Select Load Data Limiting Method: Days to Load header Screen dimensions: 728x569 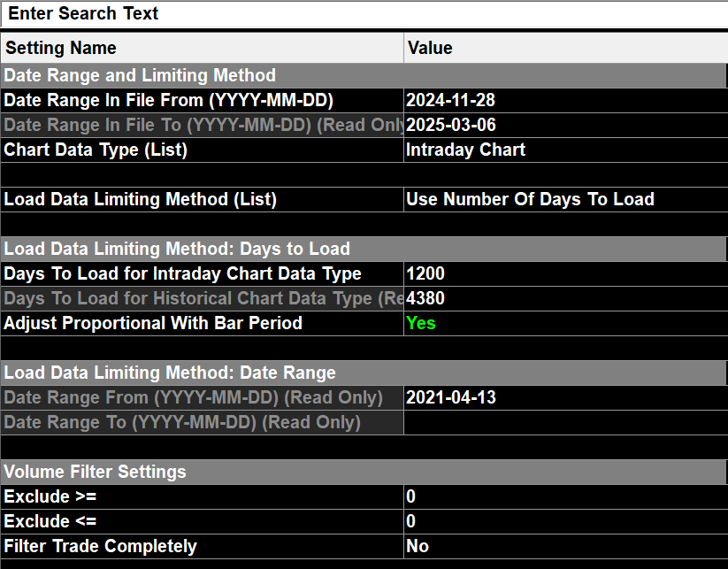click(364, 249)
